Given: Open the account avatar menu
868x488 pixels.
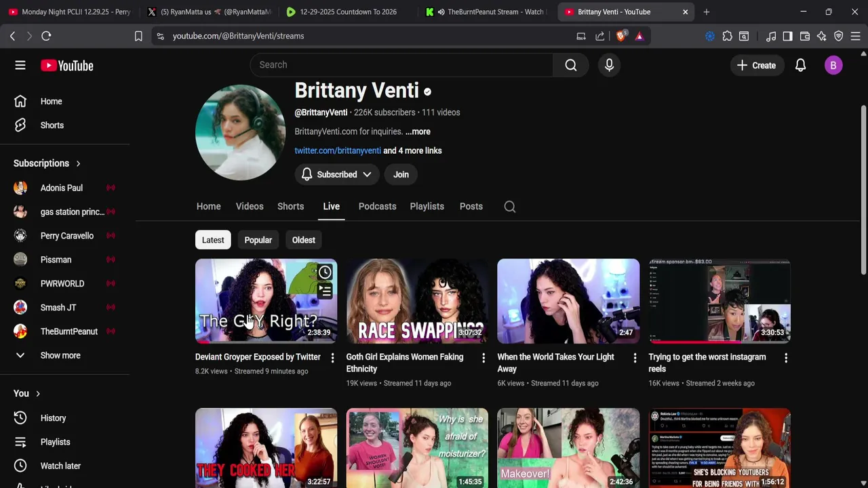Looking at the screenshot, I should pos(833,65).
